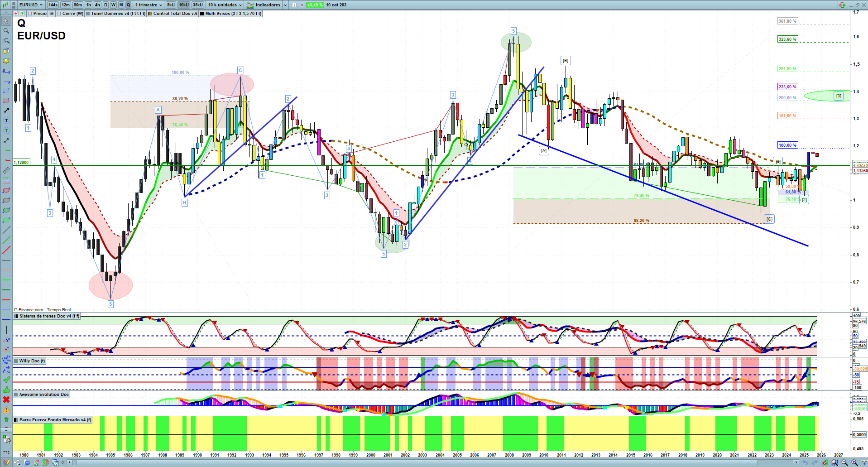The width and height of the screenshot is (868, 467).
Task: Click the green-and-red reload icon top right
Action: point(842,5)
